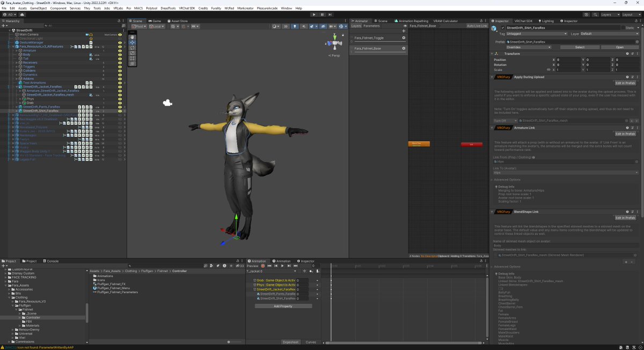Toggle visibility eye for Tail object
Image resolution: width=644 pixels, height=350 pixels.
120,58
